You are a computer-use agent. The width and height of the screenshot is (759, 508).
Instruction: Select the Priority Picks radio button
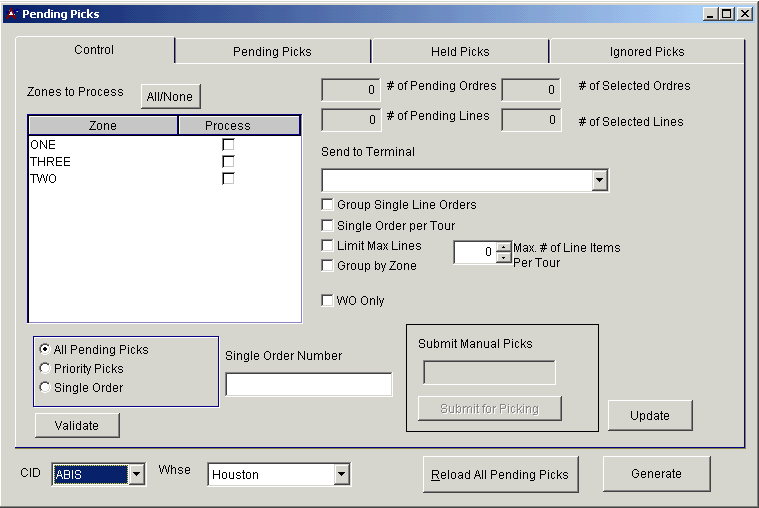(45, 369)
